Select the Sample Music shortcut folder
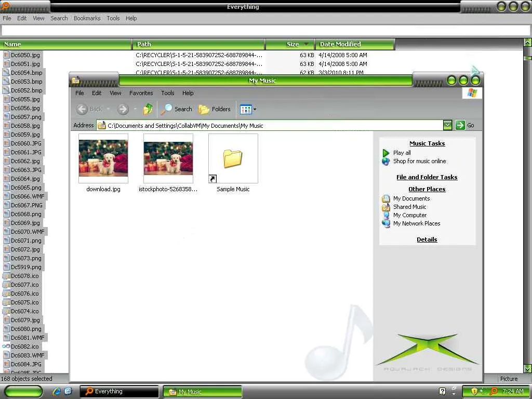 tap(233, 158)
